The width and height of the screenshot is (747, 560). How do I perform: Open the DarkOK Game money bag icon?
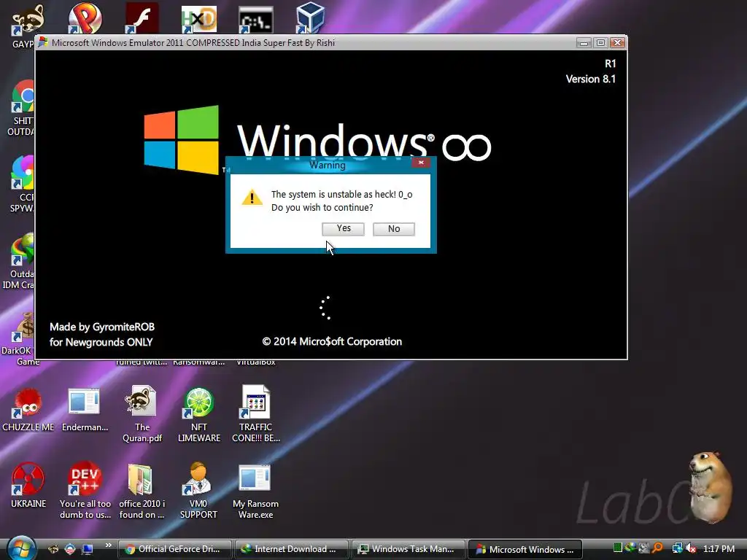[22, 327]
